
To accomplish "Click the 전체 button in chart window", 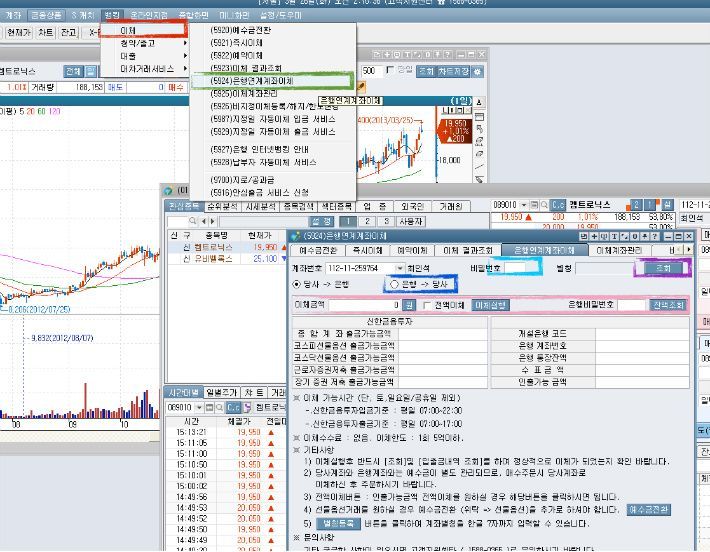I will click(73, 71).
